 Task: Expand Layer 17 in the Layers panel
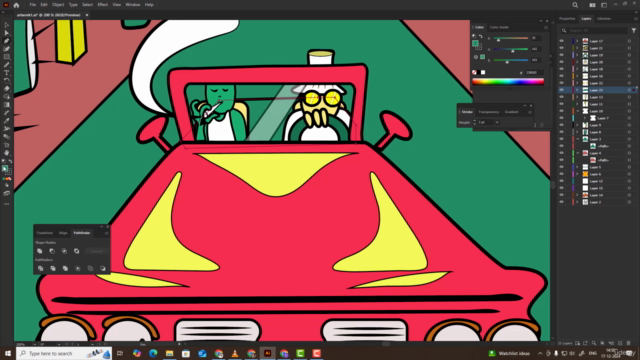tap(578, 41)
